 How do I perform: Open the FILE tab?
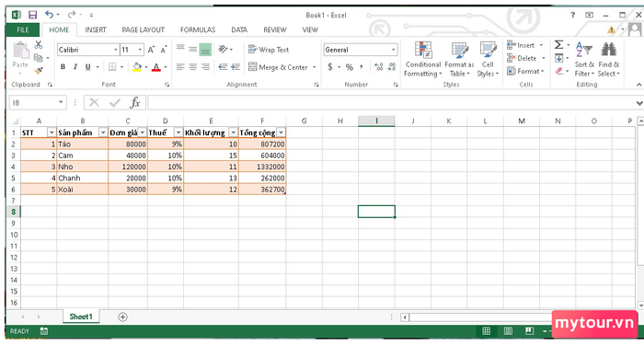coord(23,30)
